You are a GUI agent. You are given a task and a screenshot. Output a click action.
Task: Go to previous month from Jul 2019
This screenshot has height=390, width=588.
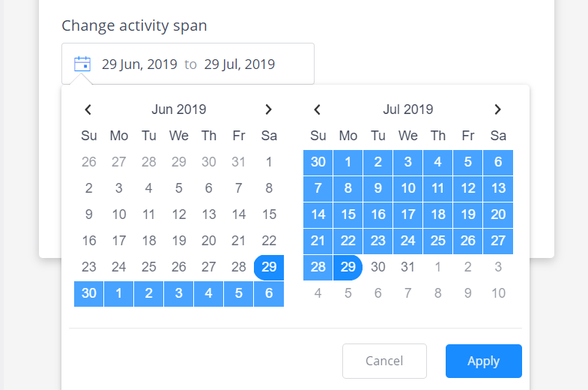point(318,109)
